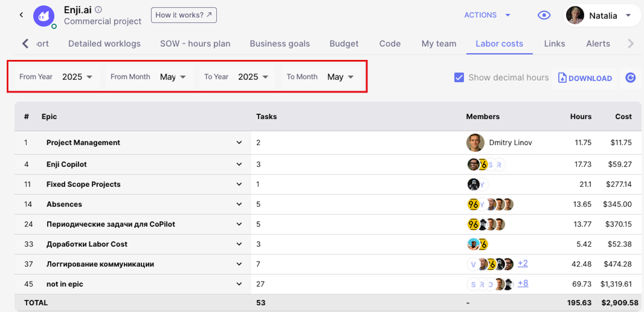The image size is (644, 312).
Task: Switch to the Detailed worklogs tab
Action: (104, 44)
